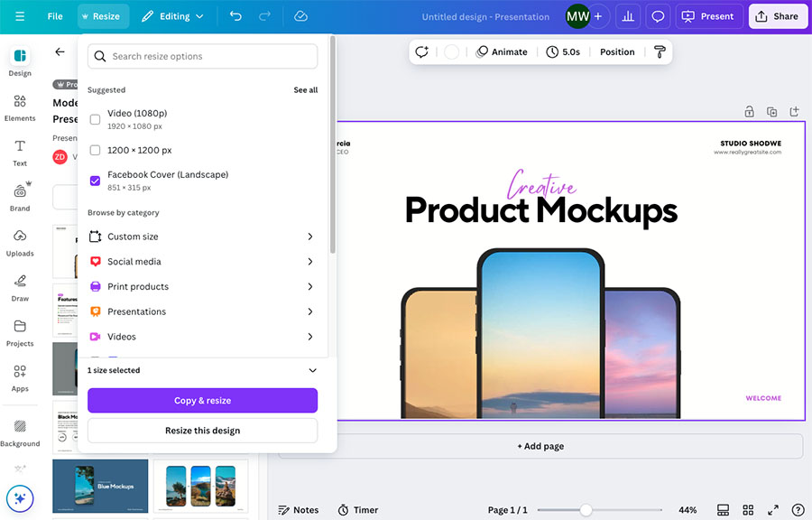Image resolution: width=812 pixels, height=520 pixels.
Task: Lock the page with padlock icon
Action: [749, 111]
